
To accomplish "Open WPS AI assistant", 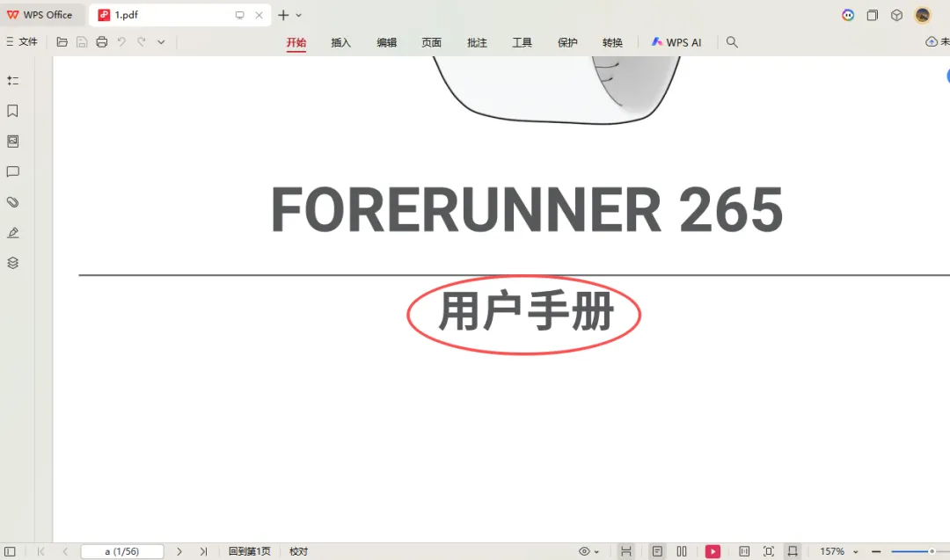I will pos(676,42).
